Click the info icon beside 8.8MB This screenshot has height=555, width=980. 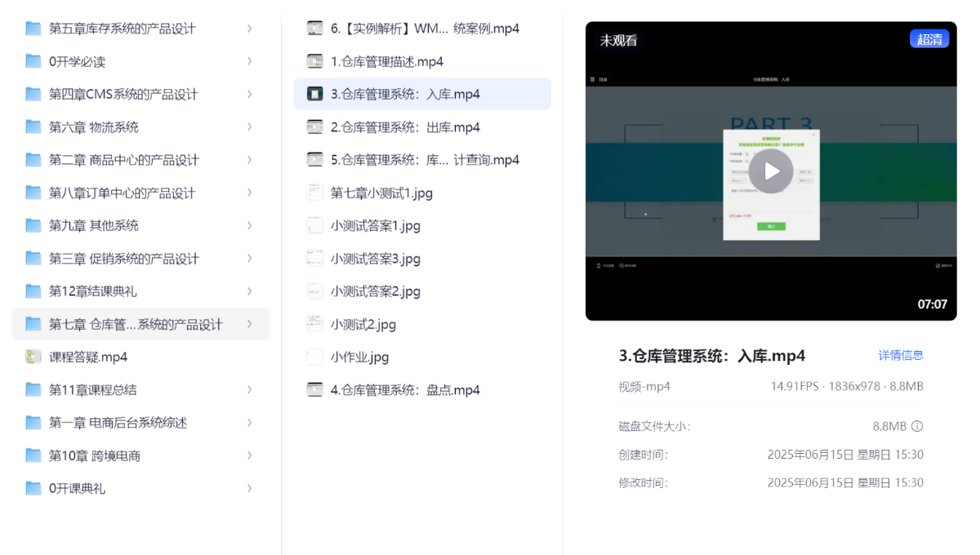click(917, 426)
